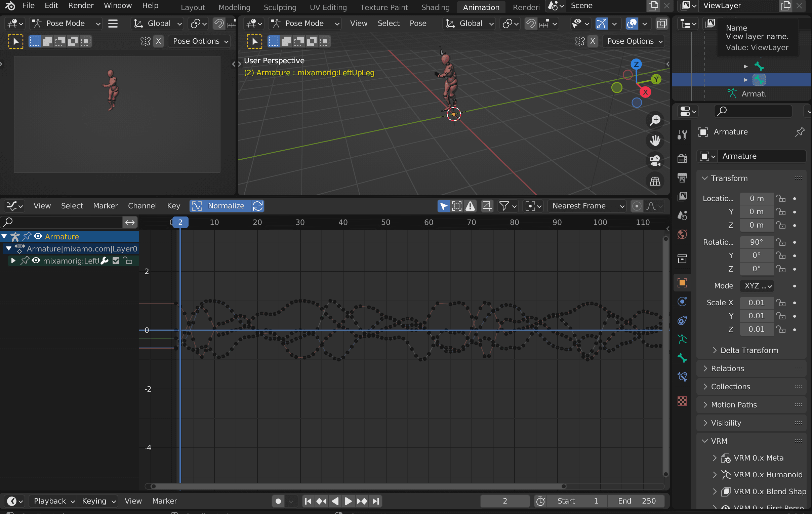Uncheck the mixamorig:Left channel enable checkbox
Screen dimensions: 812x514
[116, 261]
